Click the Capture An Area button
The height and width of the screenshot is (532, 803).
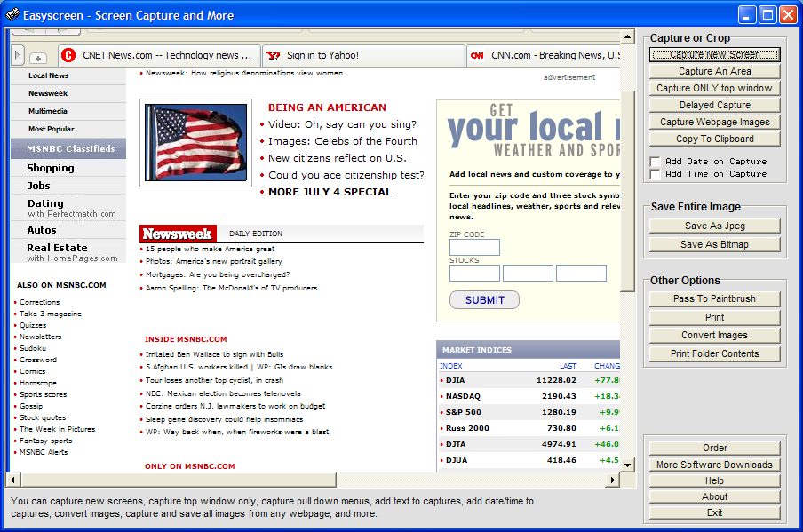point(714,71)
